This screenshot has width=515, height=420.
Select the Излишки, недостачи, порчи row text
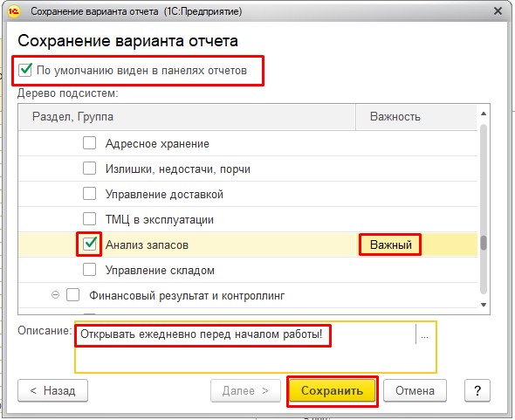(x=178, y=169)
